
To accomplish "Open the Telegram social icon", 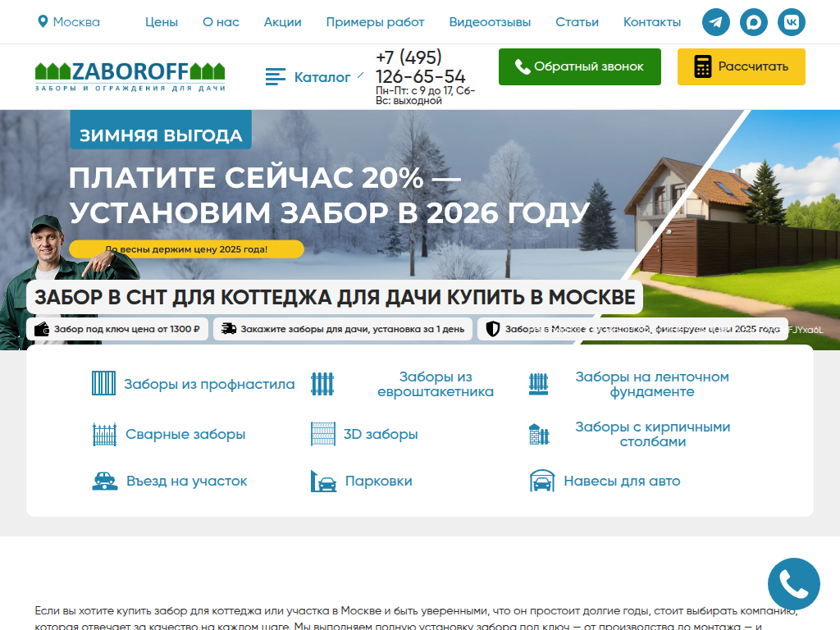I will pyautogui.click(x=715, y=22).
